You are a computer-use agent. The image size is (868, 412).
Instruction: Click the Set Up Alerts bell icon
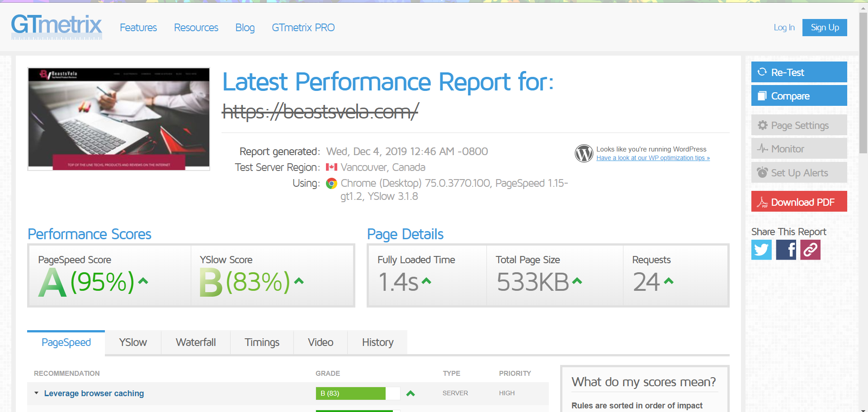click(x=764, y=172)
